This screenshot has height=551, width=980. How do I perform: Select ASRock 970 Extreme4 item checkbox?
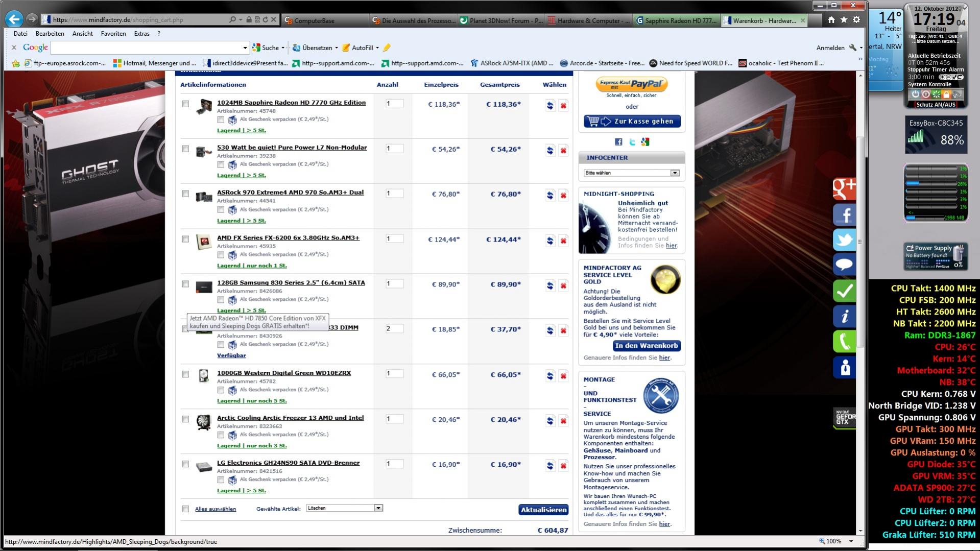pos(185,194)
